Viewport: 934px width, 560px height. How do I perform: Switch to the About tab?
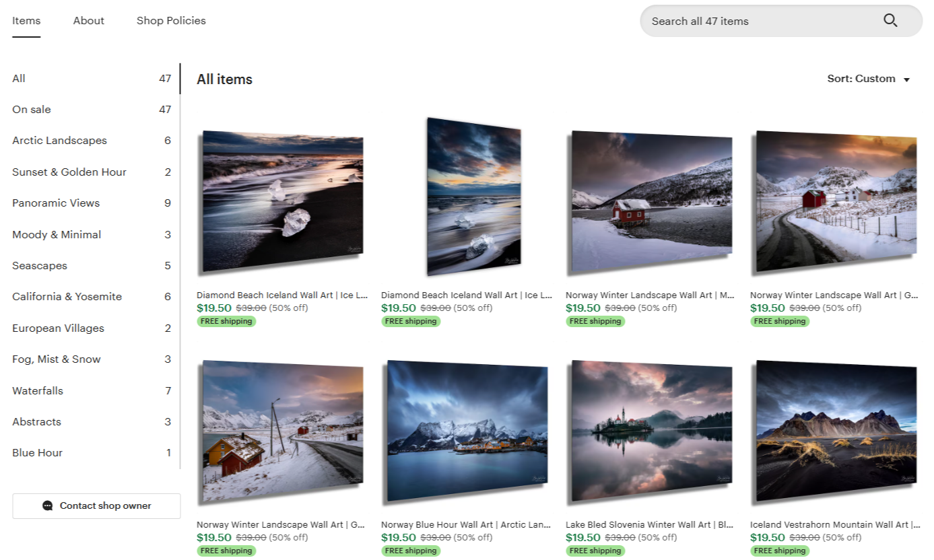coord(89,21)
